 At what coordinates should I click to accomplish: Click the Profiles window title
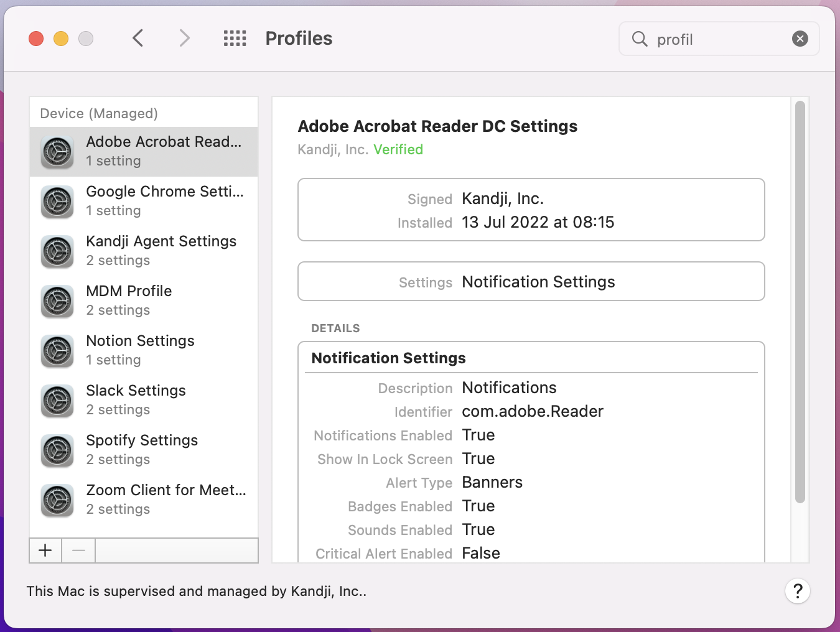pyautogui.click(x=299, y=39)
